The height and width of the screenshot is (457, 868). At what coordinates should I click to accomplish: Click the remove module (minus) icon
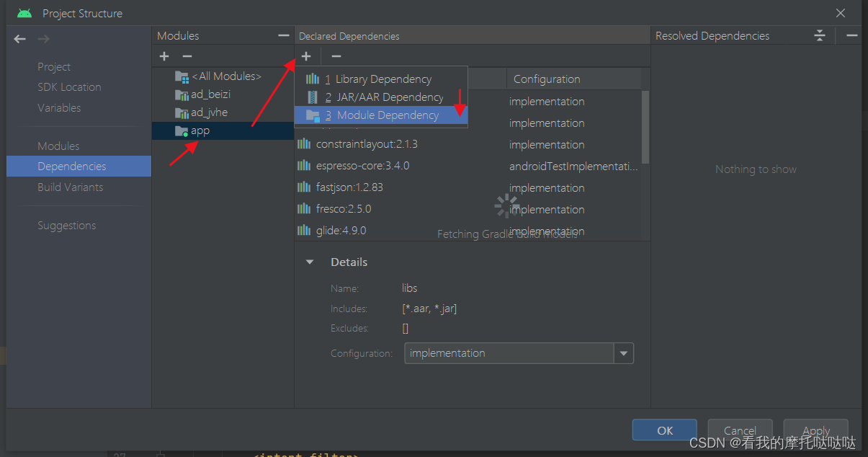pyautogui.click(x=187, y=56)
